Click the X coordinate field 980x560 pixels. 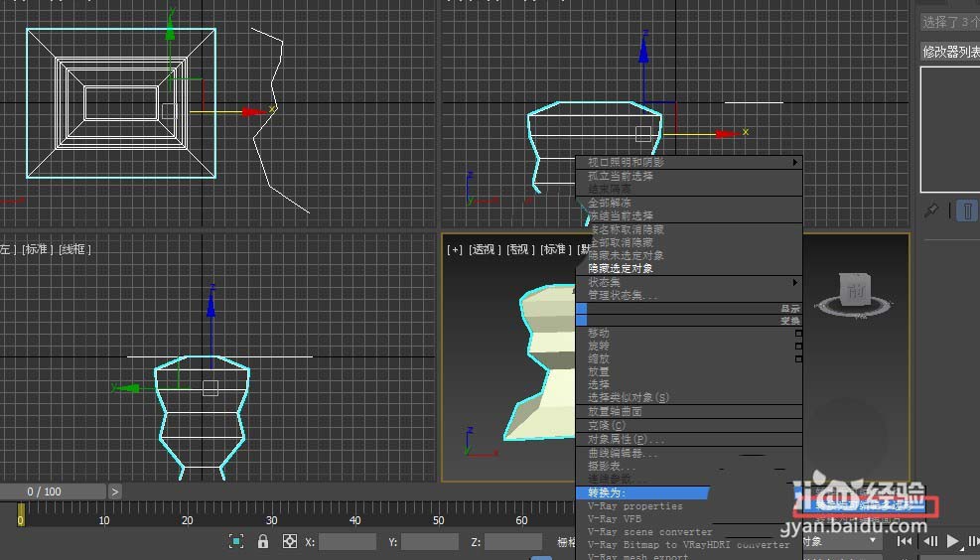[348, 541]
